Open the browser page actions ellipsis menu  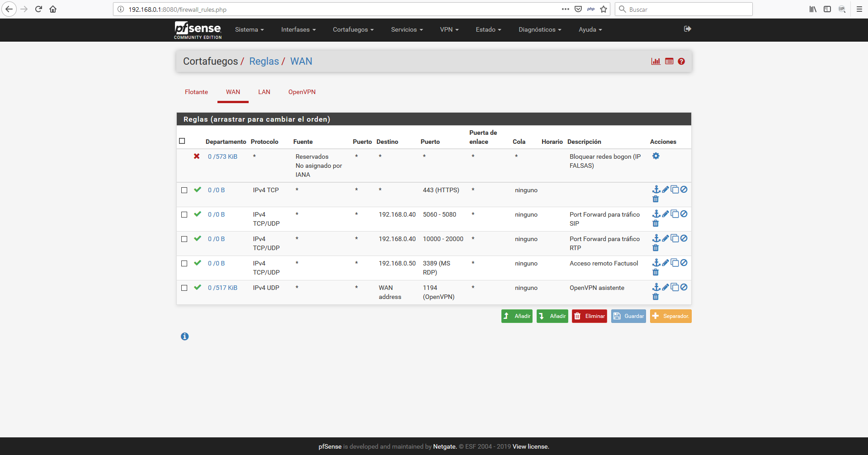coord(566,9)
